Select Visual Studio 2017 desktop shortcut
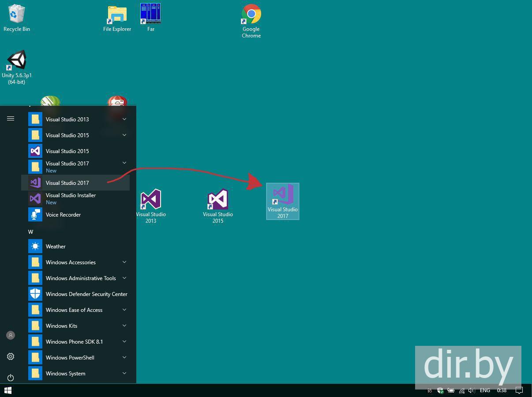Image resolution: width=532 pixels, height=397 pixels. coord(283,201)
